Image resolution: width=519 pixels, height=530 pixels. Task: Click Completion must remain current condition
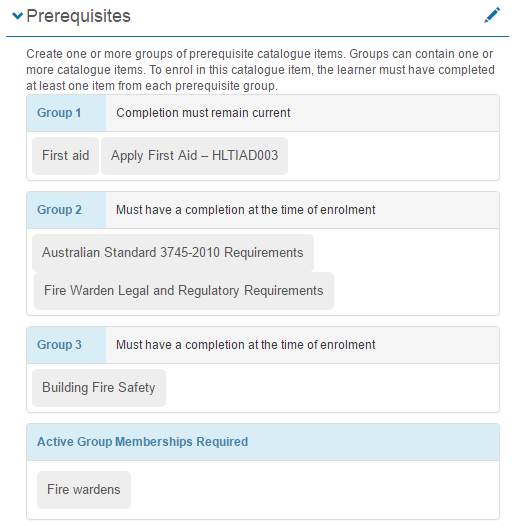pyautogui.click(x=203, y=113)
